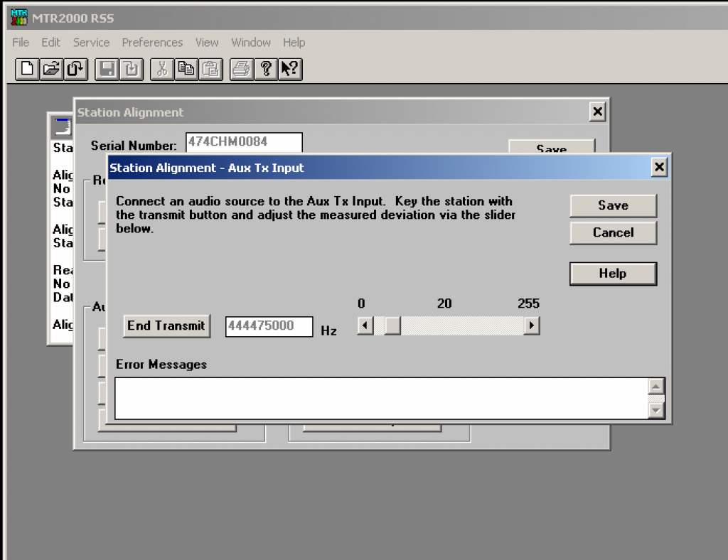This screenshot has width=728, height=560.
Task: Click Error Messages scrollbar up arrow
Action: click(x=656, y=386)
